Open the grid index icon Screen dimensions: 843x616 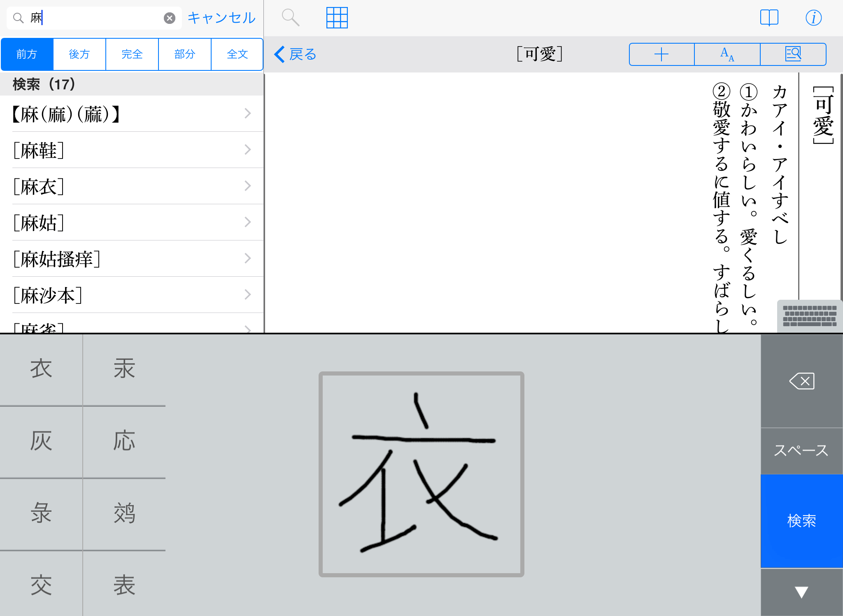[x=337, y=18]
